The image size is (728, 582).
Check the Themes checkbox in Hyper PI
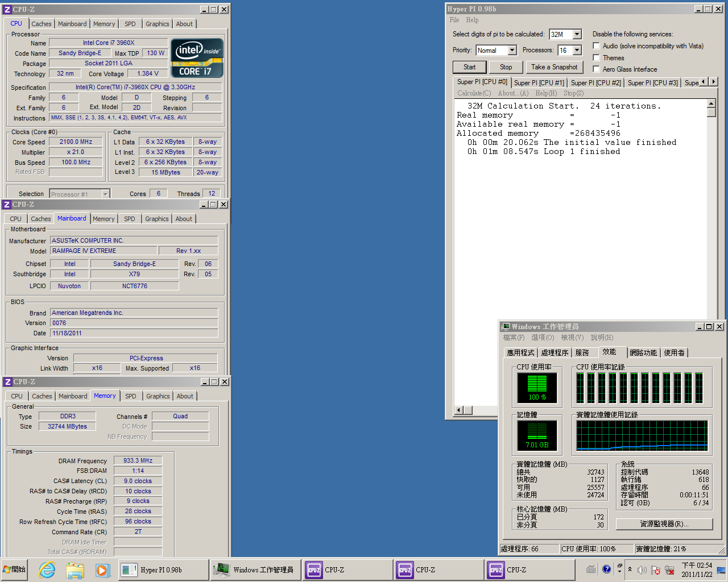(596, 57)
